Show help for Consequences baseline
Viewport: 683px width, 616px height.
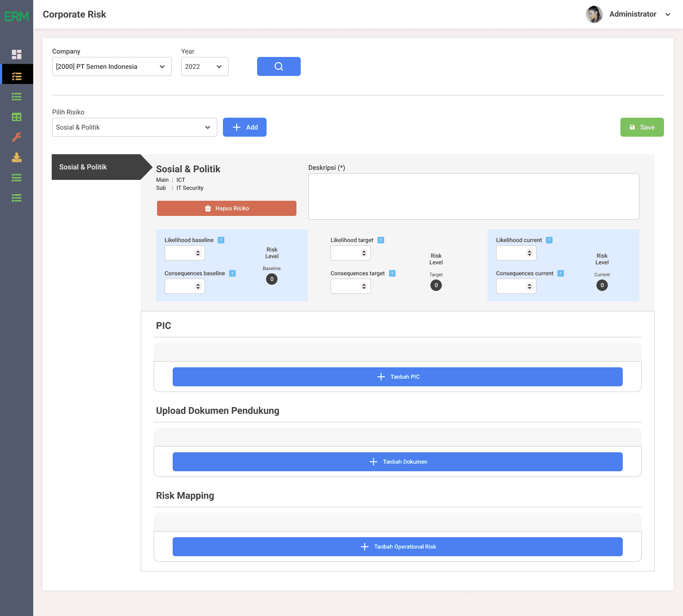pos(232,273)
